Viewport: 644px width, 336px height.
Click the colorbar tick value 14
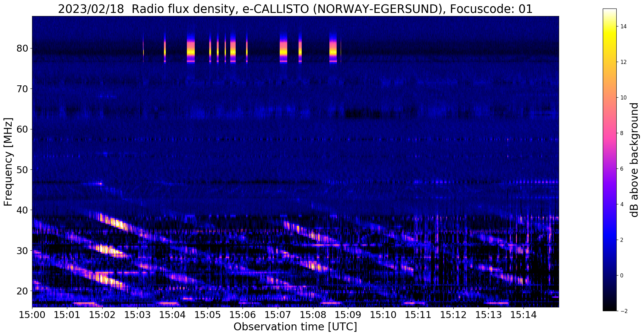pos(623,26)
